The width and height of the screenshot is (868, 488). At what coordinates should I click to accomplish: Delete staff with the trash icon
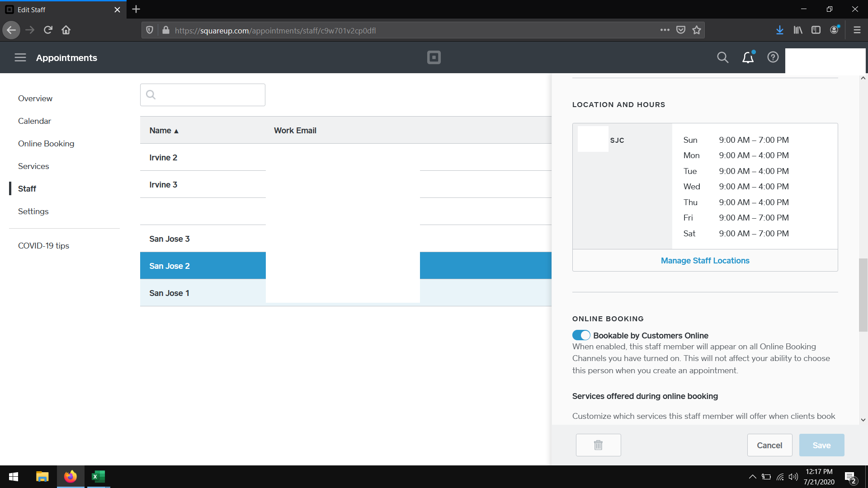pyautogui.click(x=598, y=445)
